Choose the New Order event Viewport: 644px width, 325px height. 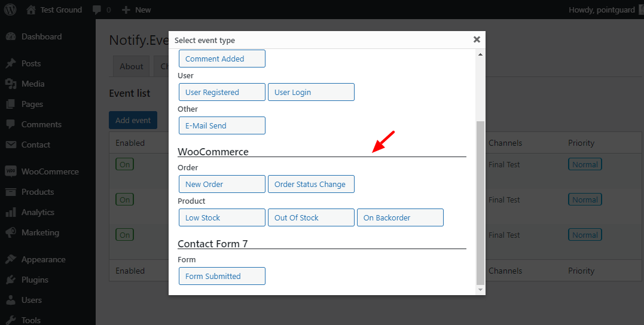222,184
